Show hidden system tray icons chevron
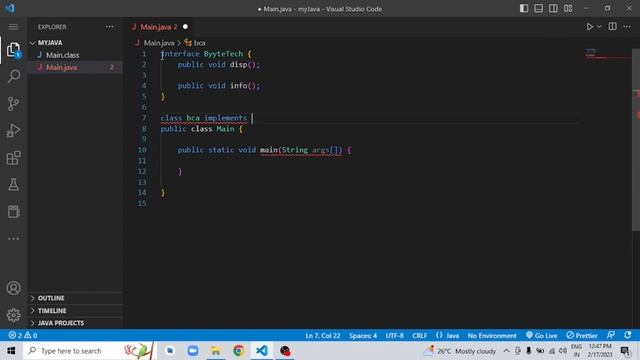 pos(506,351)
